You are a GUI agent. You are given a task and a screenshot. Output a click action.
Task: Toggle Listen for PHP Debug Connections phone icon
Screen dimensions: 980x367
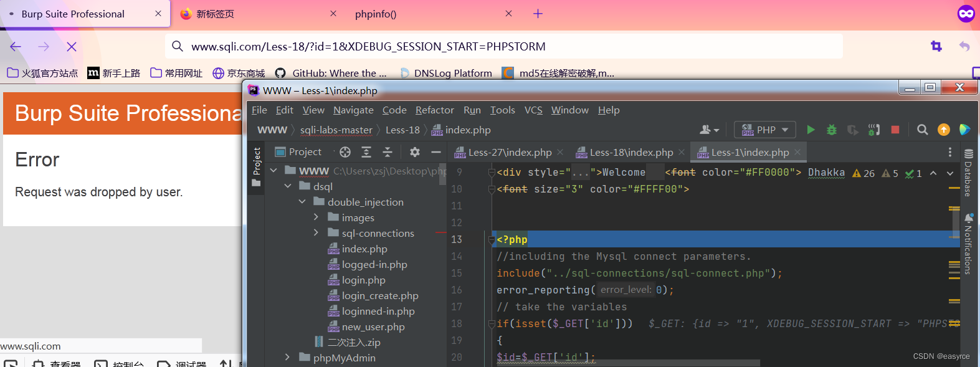point(874,130)
